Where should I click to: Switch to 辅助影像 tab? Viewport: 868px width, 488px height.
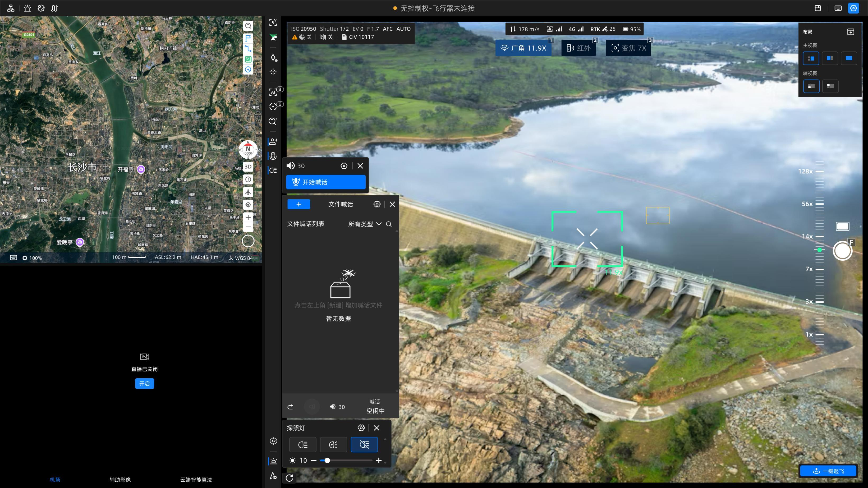(120, 480)
